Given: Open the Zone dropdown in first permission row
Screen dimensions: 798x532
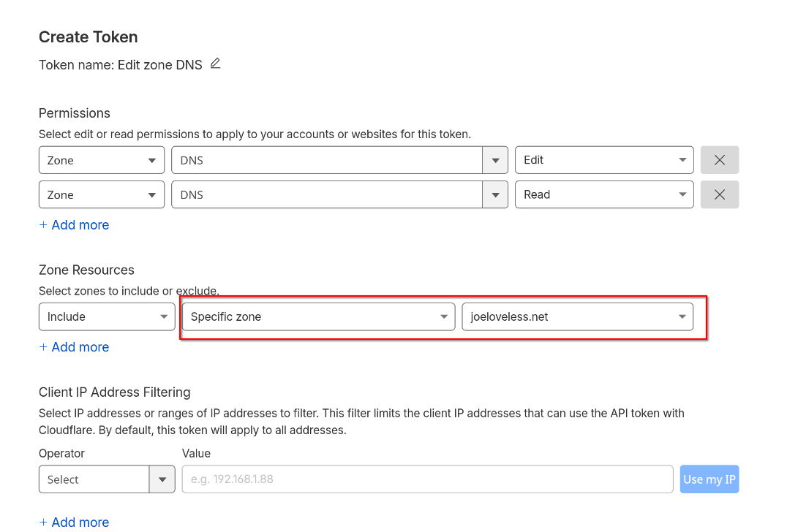Looking at the screenshot, I should [x=101, y=160].
